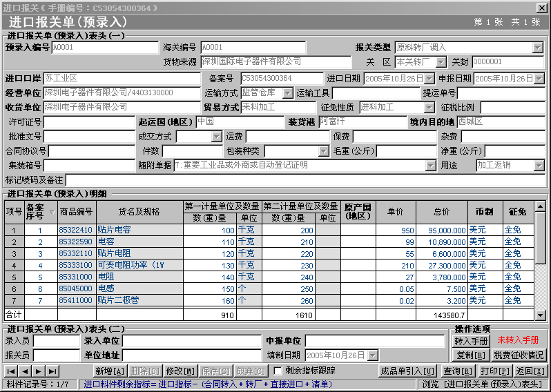Click into the 提运单号 input field
Screen dimensions: 551x392
coord(501,93)
